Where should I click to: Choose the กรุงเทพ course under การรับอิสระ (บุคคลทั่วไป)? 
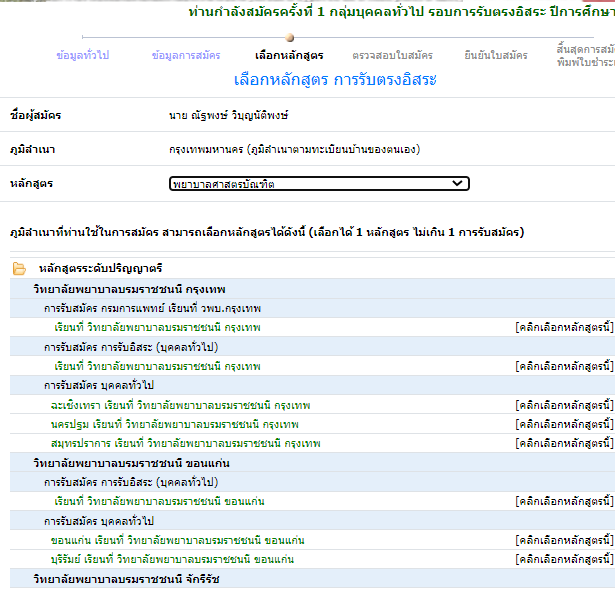(x=564, y=366)
